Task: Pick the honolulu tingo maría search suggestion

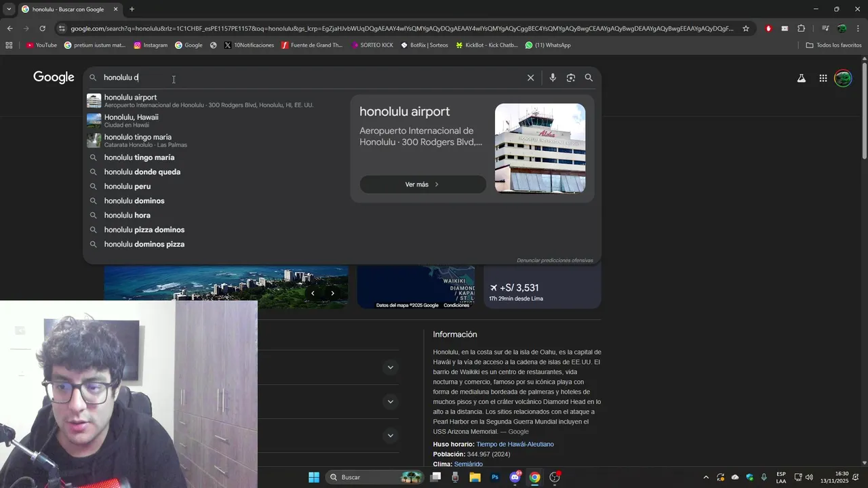Action: 215,157
